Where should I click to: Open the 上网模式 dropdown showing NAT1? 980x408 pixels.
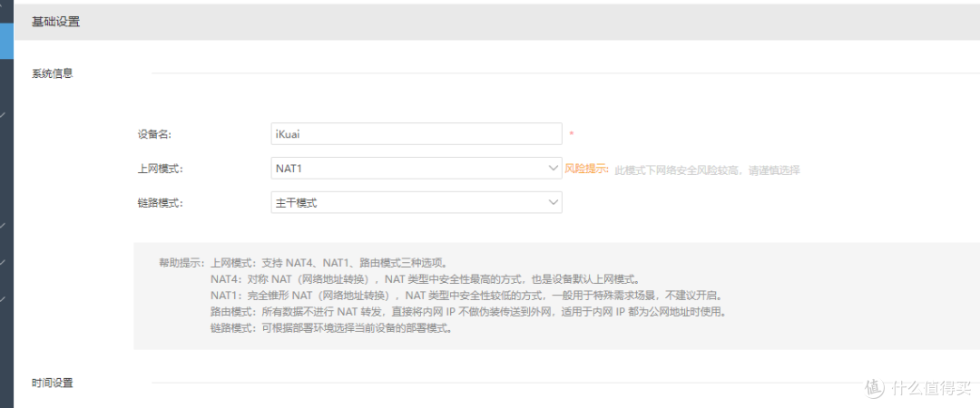point(416,168)
